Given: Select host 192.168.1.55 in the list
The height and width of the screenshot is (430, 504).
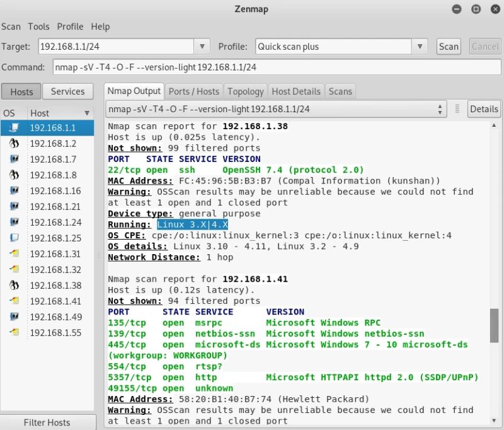Looking at the screenshot, I should point(47,332).
